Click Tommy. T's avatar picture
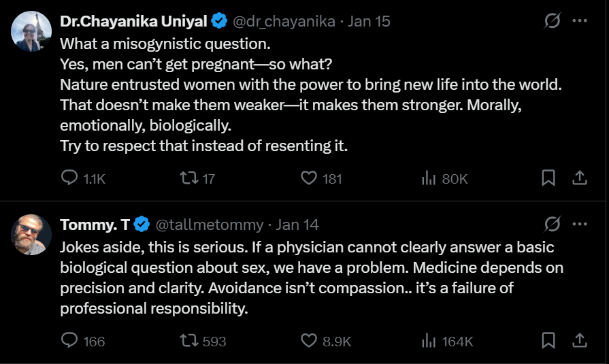The width and height of the screenshot is (609, 364). click(31, 234)
